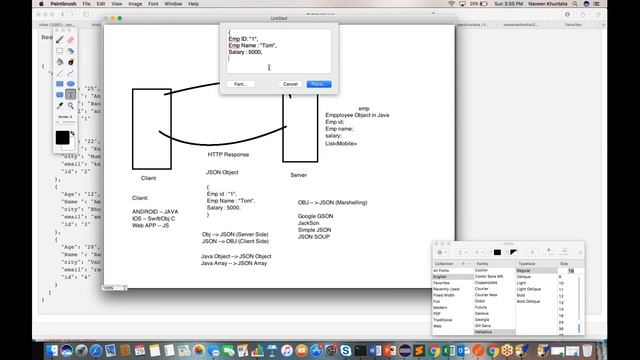The image size is (640, 360).
Task: Select the Eyedropper color picker tool
Action: pos(60,106)
